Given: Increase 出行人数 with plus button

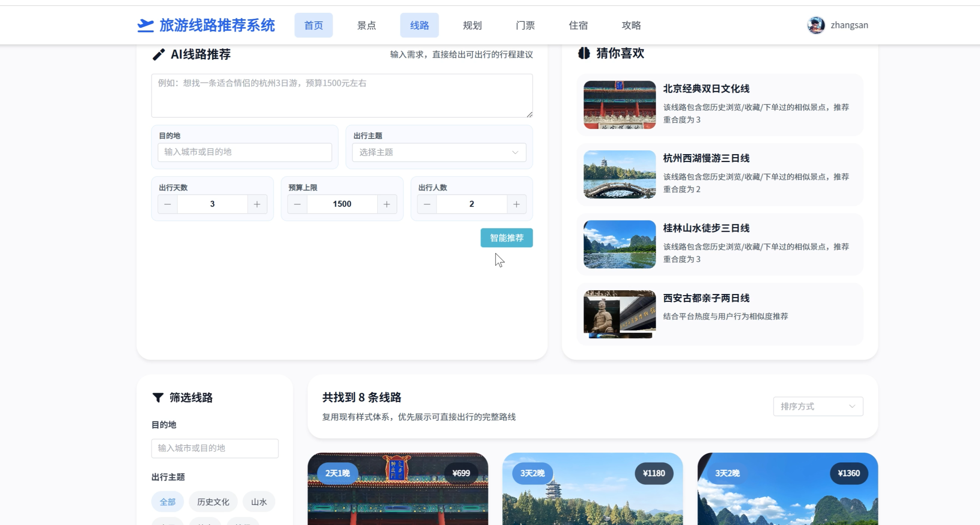Looking at the screenshot, I should [x=516, y=204].
